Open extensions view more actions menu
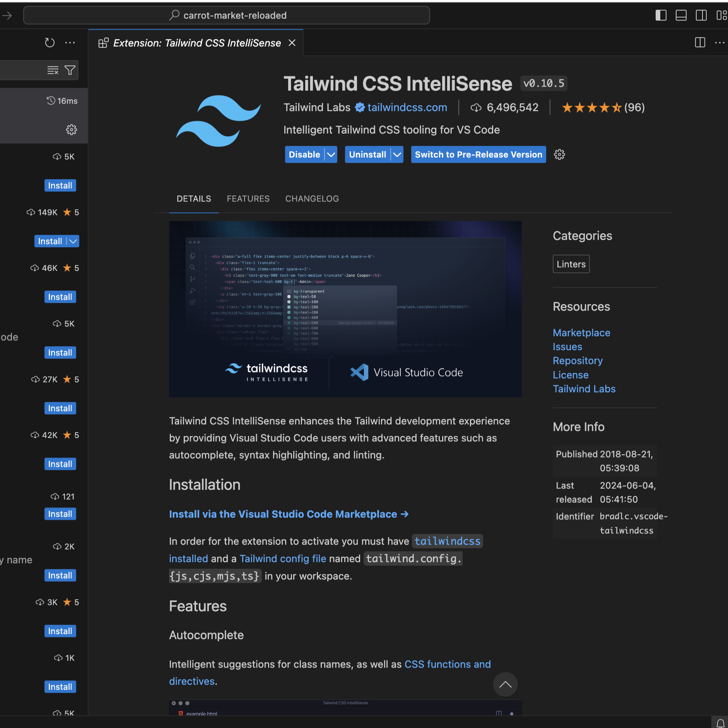Viewport: 728px width, 728px height. click(x=70, y=43)
